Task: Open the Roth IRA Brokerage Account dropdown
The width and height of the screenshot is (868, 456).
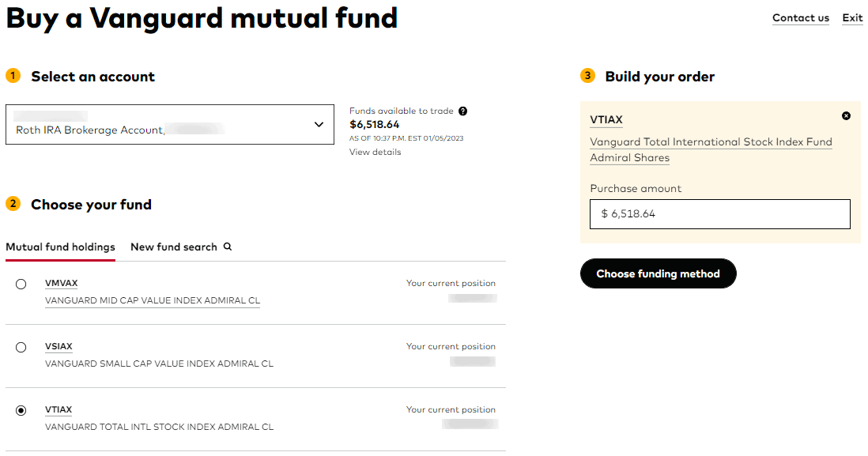Action: click(x=170, y=125)
